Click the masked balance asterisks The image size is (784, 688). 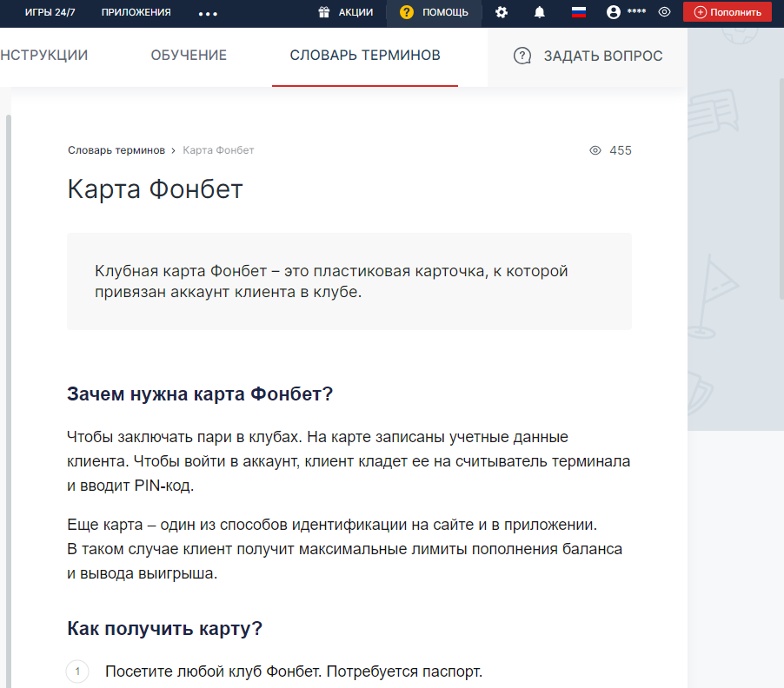click(636, 11)
